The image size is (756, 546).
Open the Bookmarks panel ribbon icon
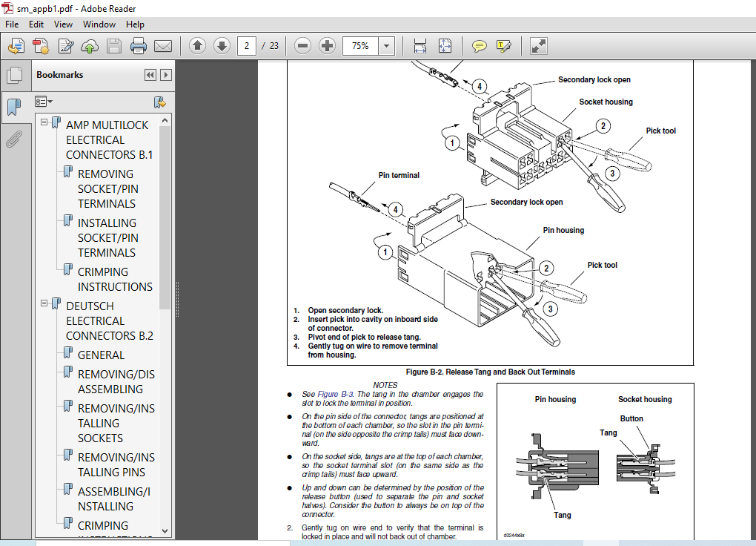(x=15, y=106)
